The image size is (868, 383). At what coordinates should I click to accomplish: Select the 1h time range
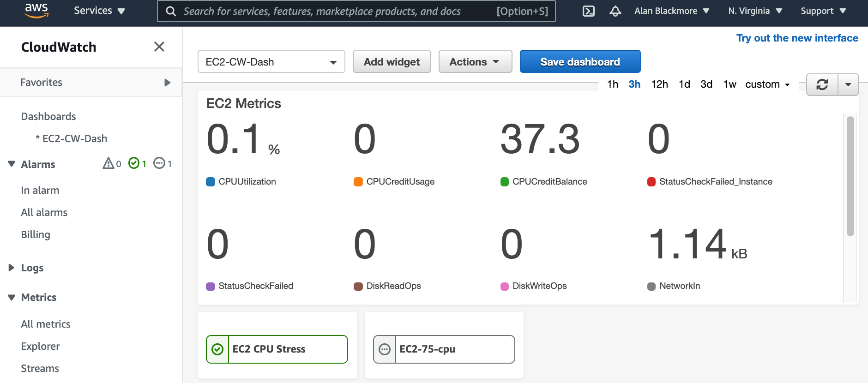(x=613, y=84)
